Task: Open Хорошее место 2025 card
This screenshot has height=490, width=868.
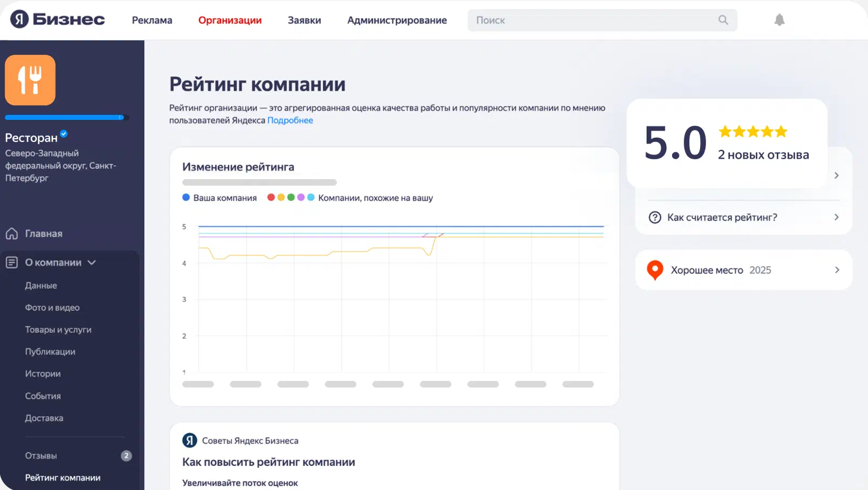Action: pos(744,270)
